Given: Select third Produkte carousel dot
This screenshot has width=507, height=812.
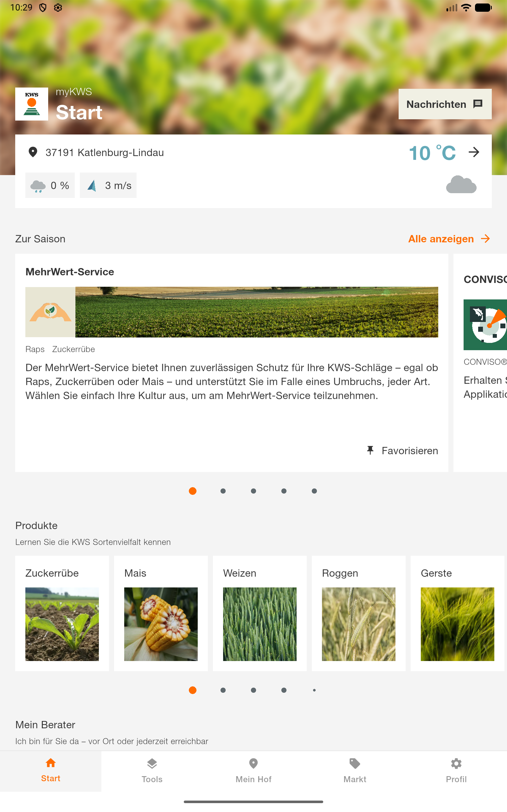Looking at the screenshot, I should pyautogui.click(x=253, y=690).
